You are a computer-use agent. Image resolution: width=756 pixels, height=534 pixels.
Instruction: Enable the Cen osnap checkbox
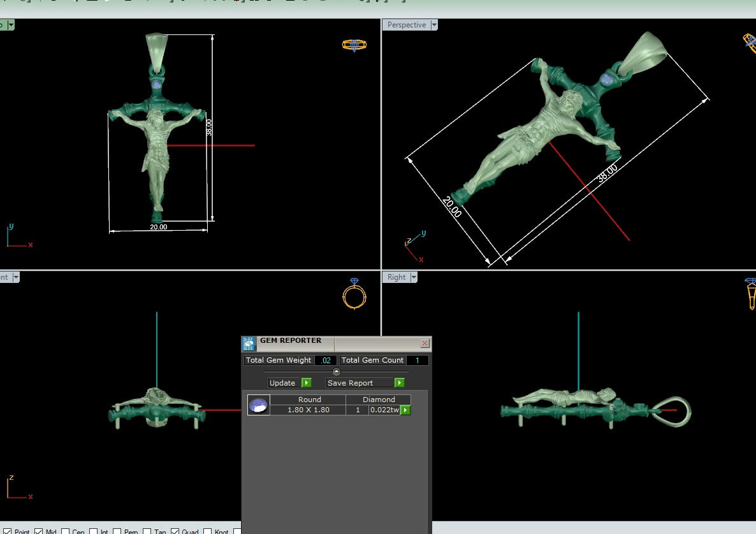pos(66,531)
